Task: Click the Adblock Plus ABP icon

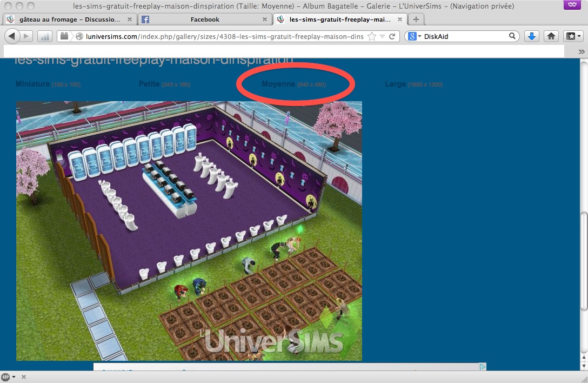Action: coord(5,377)
